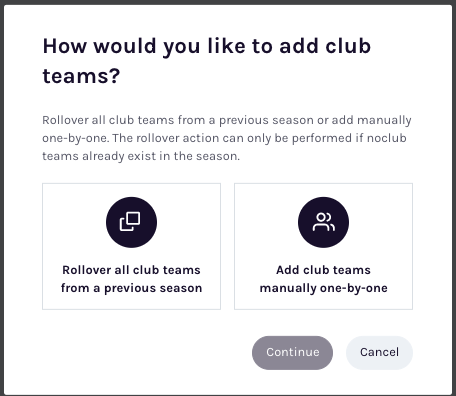Image resolution: width=456 pixels, height=396 pixels.
Task: Select the dark circle above Rollover label
Action: point(131,222)
